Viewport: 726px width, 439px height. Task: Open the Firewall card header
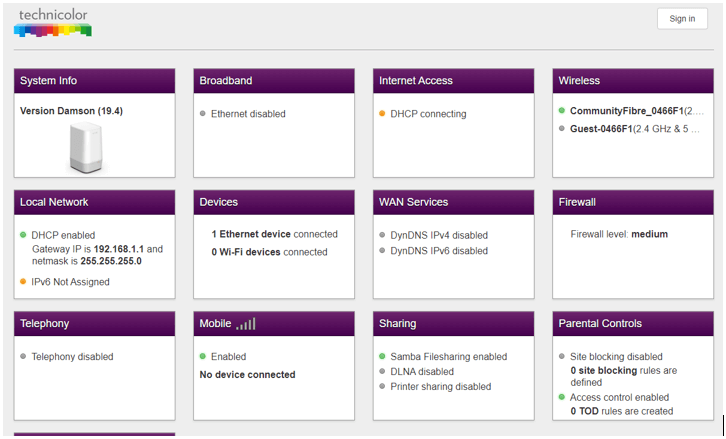pos(632,202)
